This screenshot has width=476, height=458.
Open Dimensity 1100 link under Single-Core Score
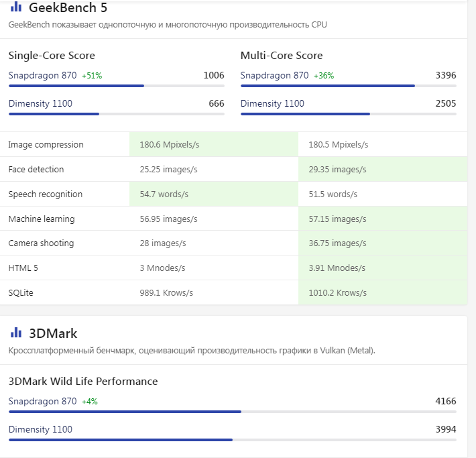pos(40,103)
